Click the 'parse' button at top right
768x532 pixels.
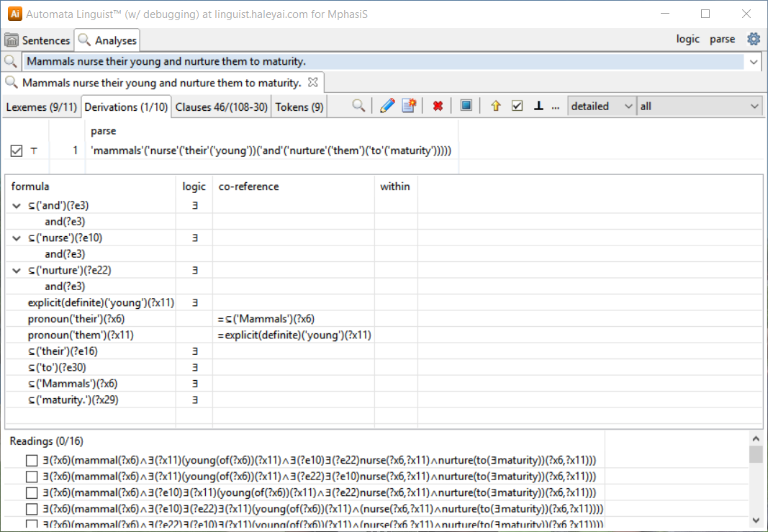point(723,39)
